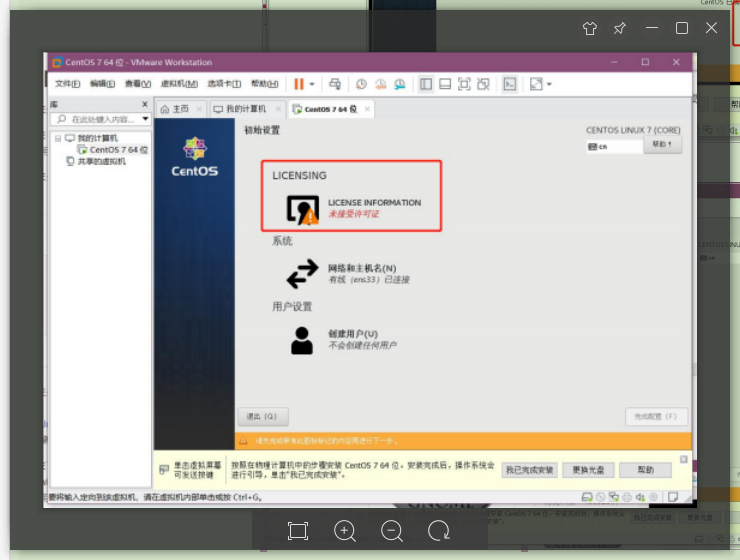This screenshot has width=740, height=560.
Task: Open the snapshot manager toolbar icon
Action: click(400, 84)
